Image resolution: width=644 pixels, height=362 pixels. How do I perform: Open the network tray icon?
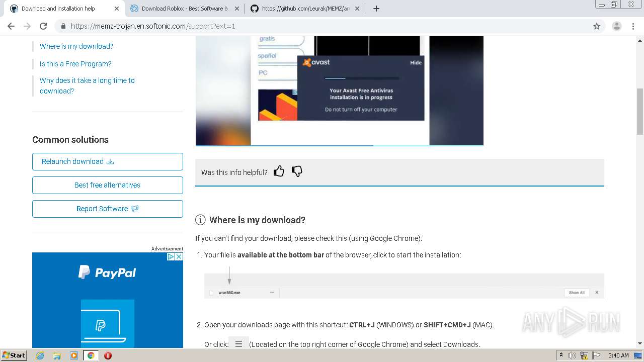tap(584, 355)
